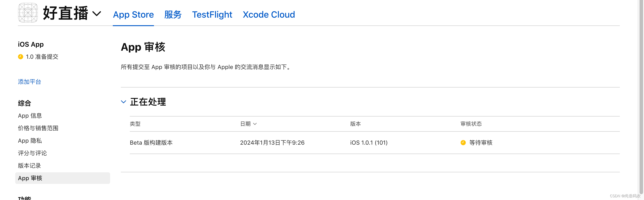This screenshot has height=200, width=644.
Task: Open 版本记录 history page
Action: point(29,165)
